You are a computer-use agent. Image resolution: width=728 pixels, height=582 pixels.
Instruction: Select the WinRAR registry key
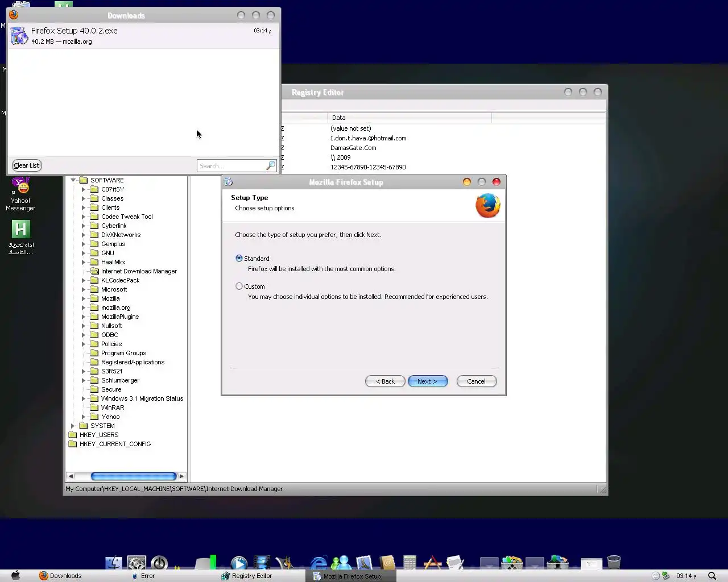(x=113, y=408)
